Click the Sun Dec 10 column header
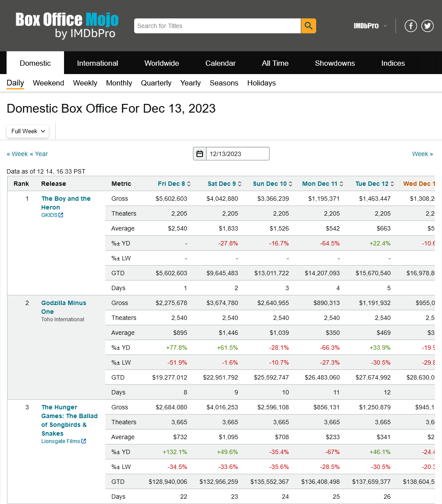The height and width of the screenshot is (504, 442). click(270, 184)
